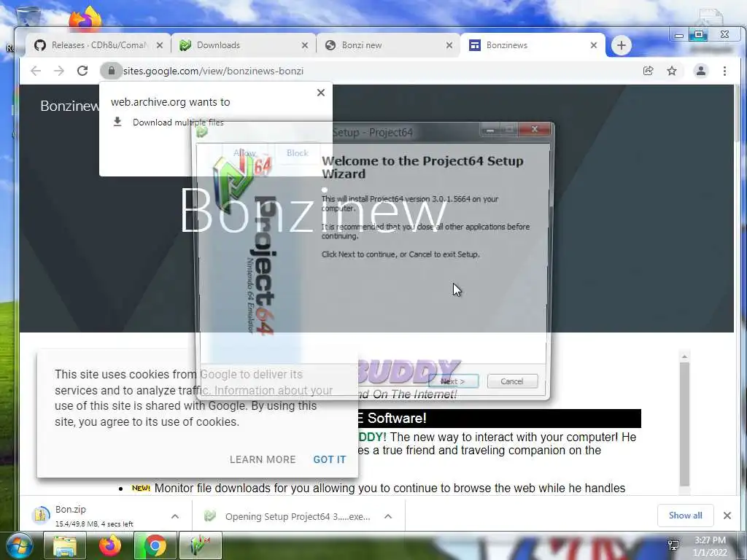Image resolution: width=747 pixels, height=560 pixels.
Task: Open a new browser tab
Action: (x=622, y=46)
